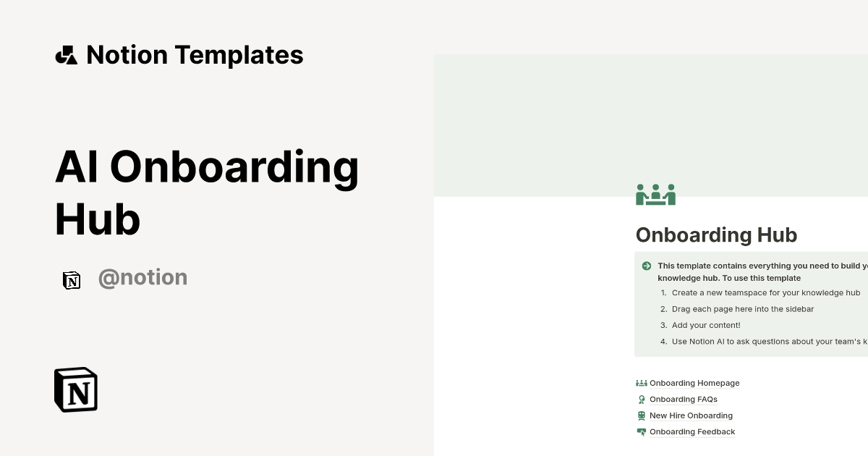Click the Notion Templates header text
This screenshot has height=456, width=868.
[x=195, y=54]
